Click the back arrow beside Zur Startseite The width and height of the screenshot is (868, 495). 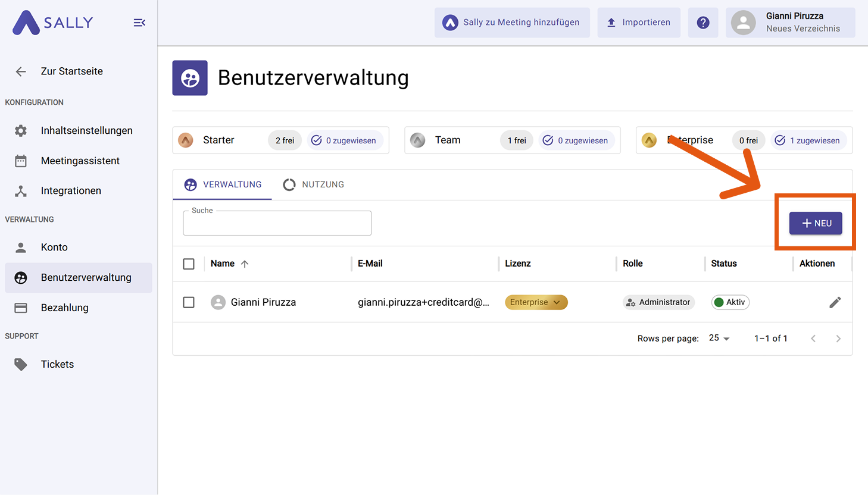click(21, 71)
